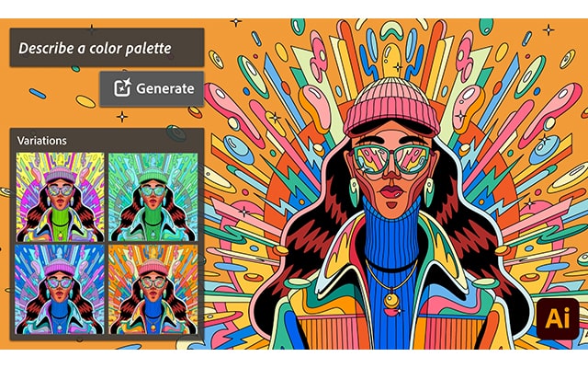
Task: Click the green-framed glasses in the main artwork
Action: pos(392,159)
